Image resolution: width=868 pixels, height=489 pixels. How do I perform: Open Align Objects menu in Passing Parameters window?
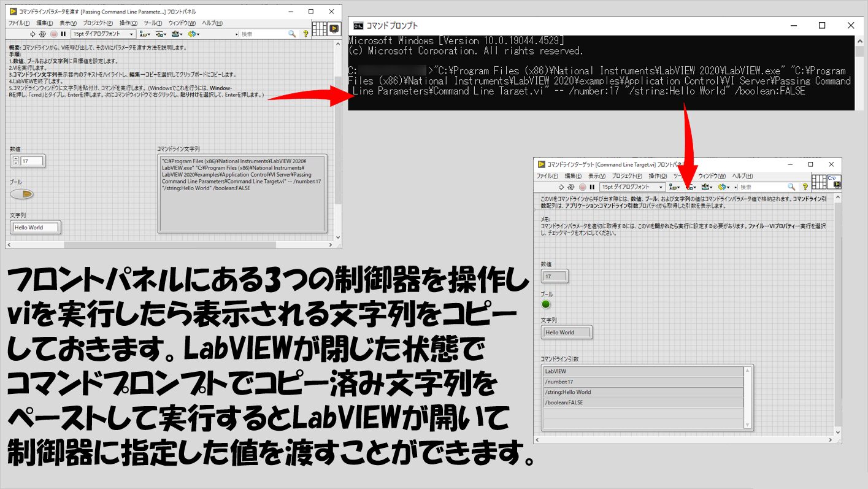click(145, 34)
